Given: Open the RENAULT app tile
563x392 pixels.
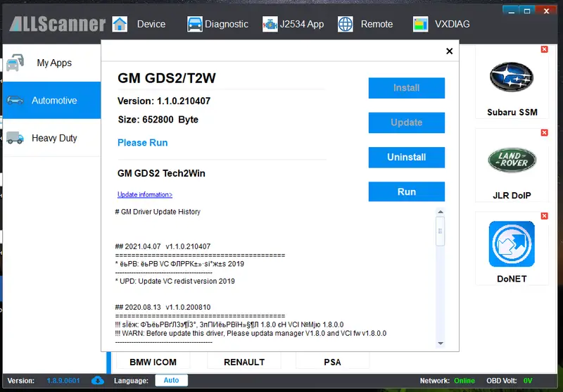Looking at the screenshot, I should click(244, 362).
